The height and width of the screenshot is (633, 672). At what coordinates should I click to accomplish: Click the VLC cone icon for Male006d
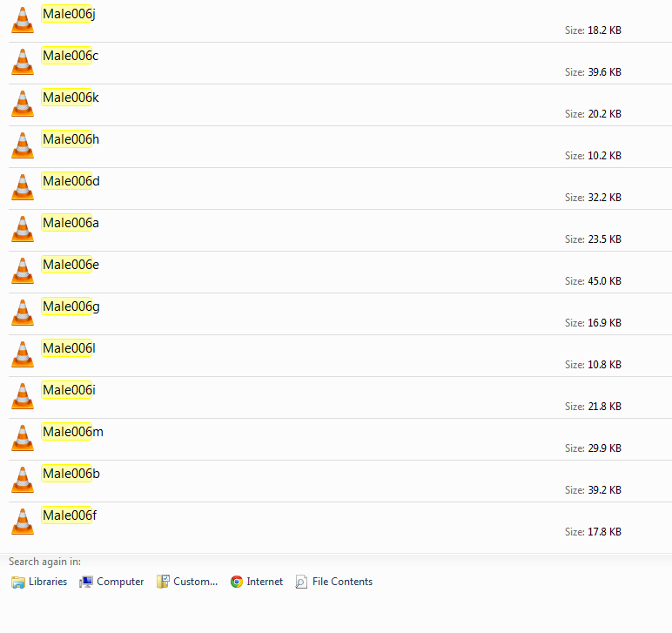[x=23, y=187]
